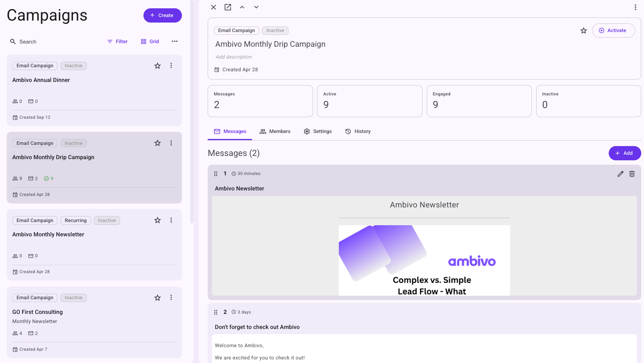Open detail panel more options menu
This screenshot has width=644, height=363.
point(635,7)
